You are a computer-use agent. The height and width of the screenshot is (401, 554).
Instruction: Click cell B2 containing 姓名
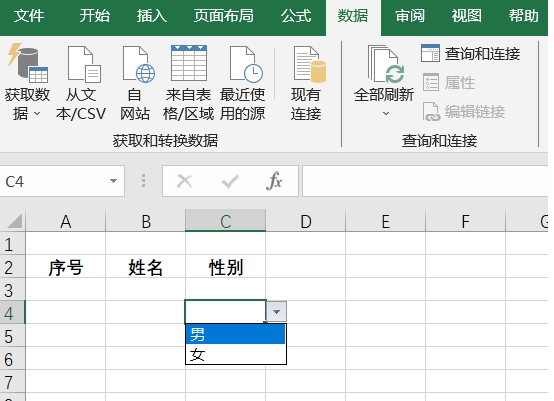coord(146,267)
